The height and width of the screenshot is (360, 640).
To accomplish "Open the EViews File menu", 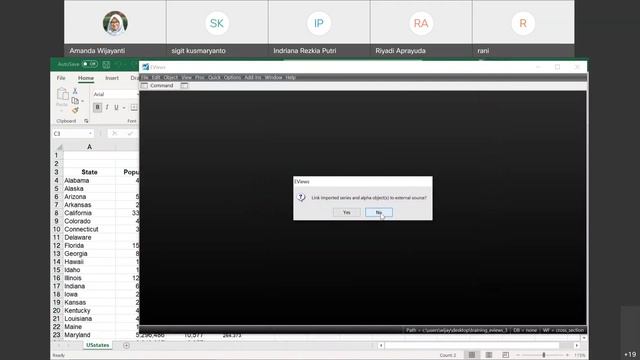I will (145, 77).
